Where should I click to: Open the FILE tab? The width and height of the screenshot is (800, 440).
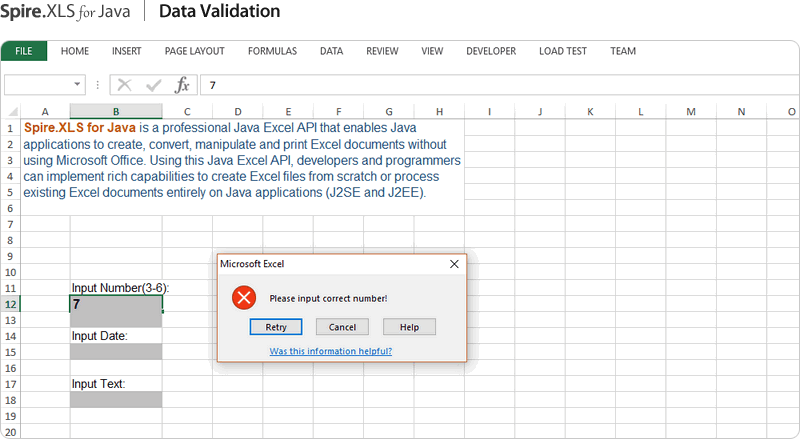coord(24,51)
